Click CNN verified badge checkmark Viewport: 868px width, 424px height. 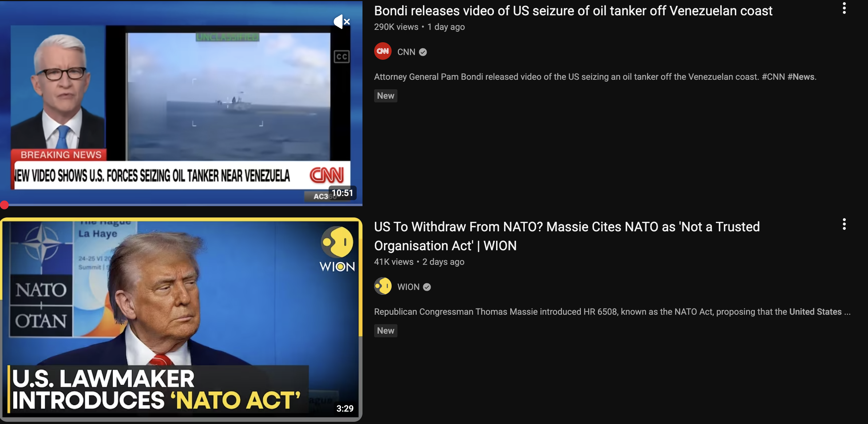[x=423, y=52]
